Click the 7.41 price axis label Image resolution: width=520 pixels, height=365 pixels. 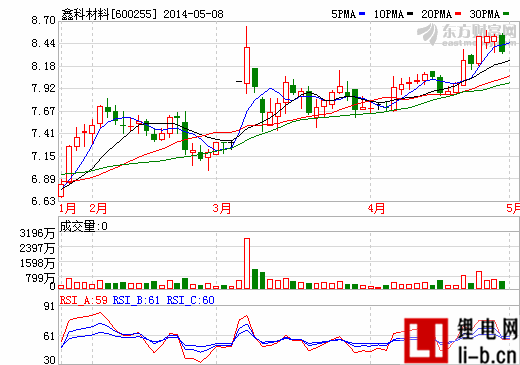43,133
